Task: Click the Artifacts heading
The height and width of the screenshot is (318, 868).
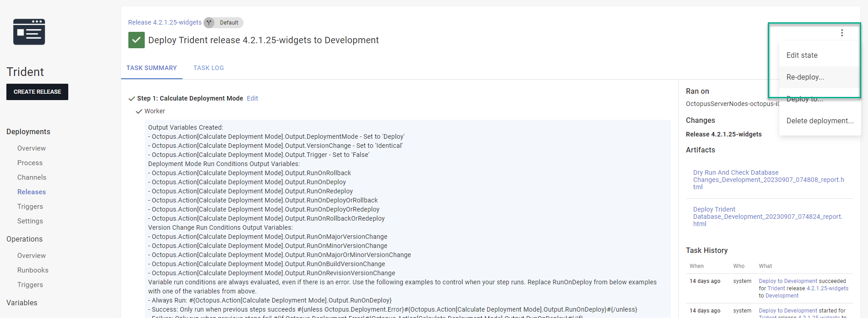Action: (x=700, y=150)
